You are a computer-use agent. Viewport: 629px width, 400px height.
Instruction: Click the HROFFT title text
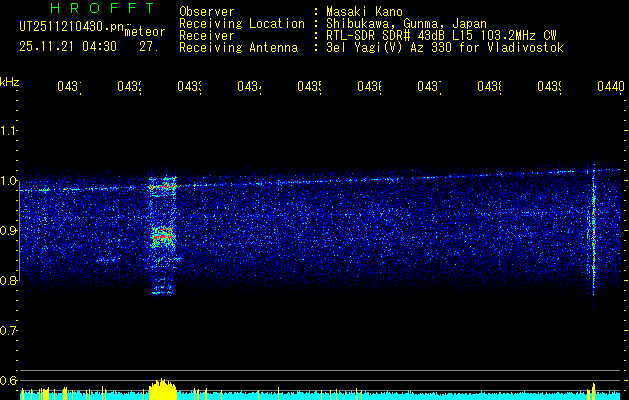click(x=103, y=8)
